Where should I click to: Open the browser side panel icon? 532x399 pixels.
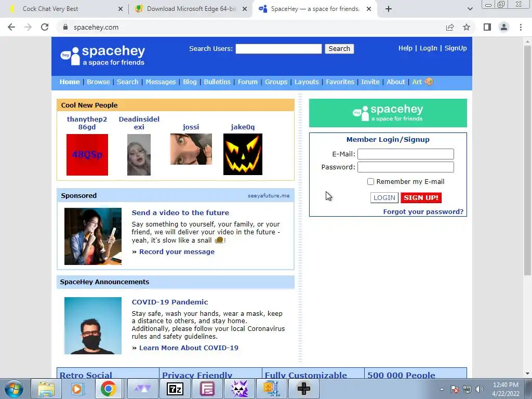(x=487, y=27)
